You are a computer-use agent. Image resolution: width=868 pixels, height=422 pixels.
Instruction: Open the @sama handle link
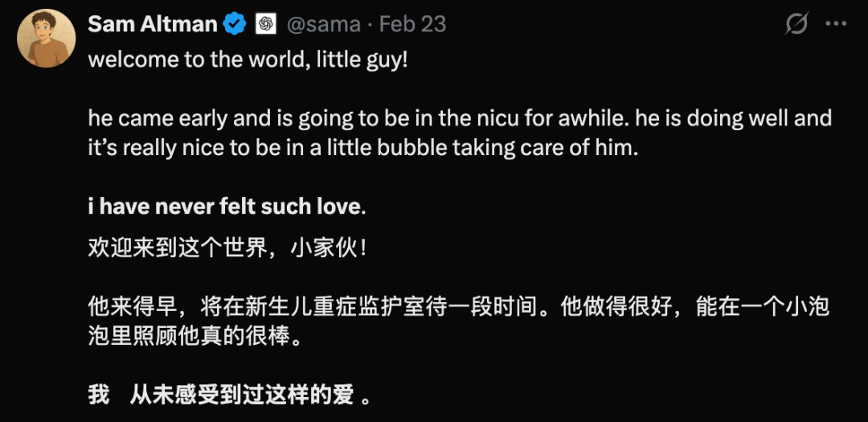point(323,24)
